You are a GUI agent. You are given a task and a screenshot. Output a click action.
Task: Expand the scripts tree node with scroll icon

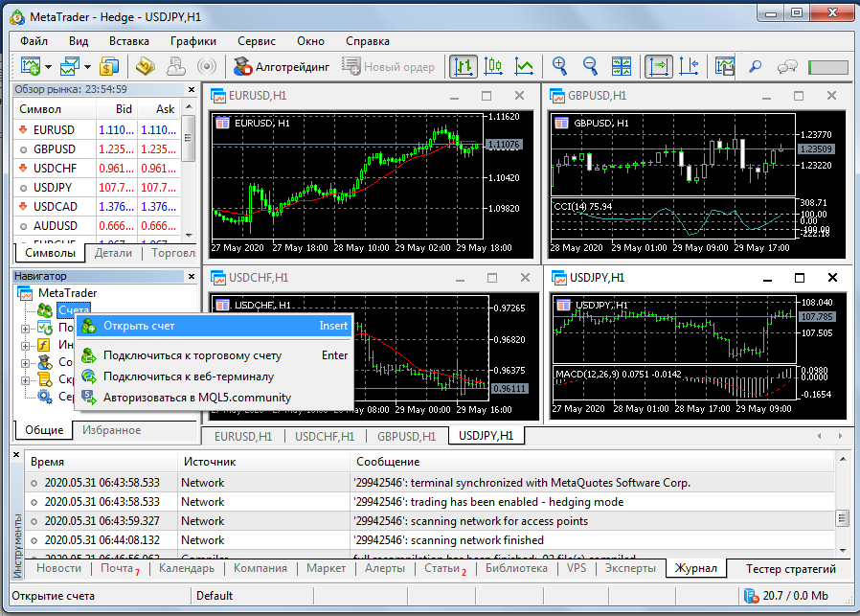tap(25, 380)
